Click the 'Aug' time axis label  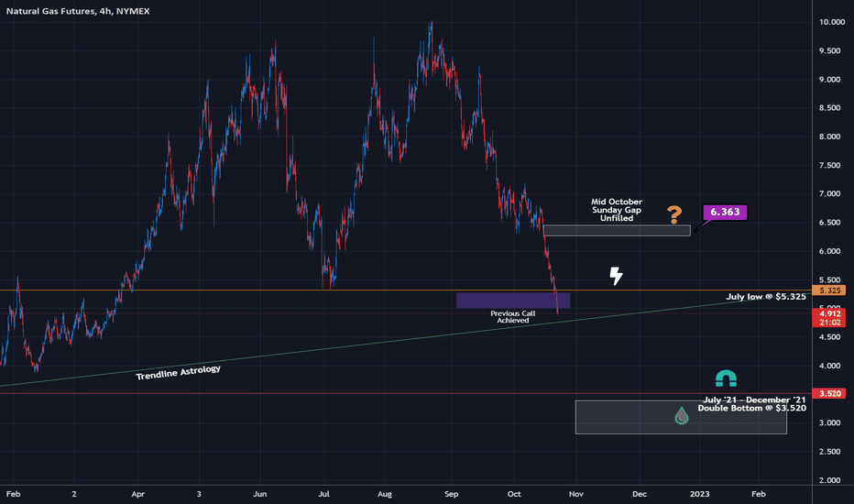point(385,494)
